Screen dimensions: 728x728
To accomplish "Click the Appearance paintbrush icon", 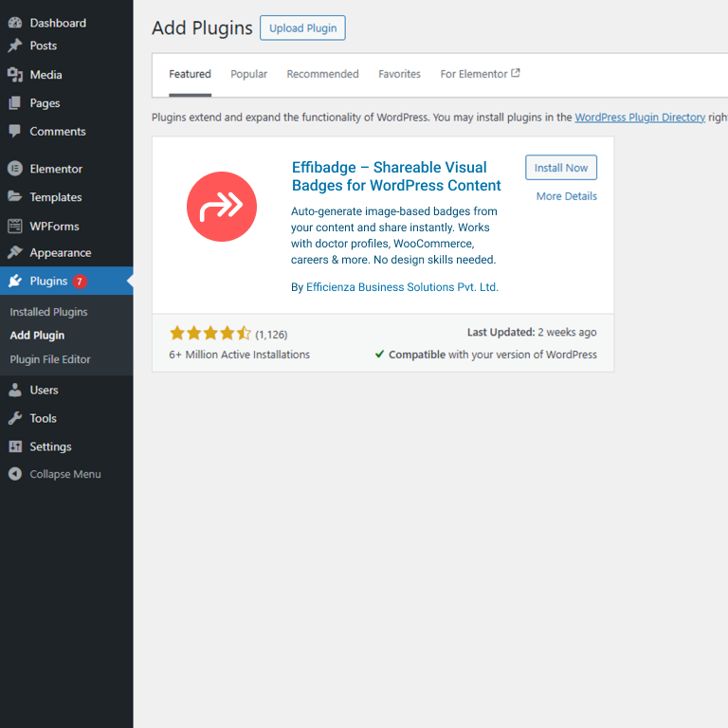I will [15, 253].
